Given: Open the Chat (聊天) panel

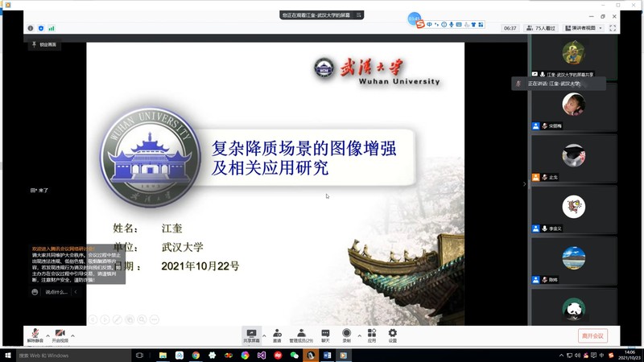Looking at the screenshot, I should [326, 335].
